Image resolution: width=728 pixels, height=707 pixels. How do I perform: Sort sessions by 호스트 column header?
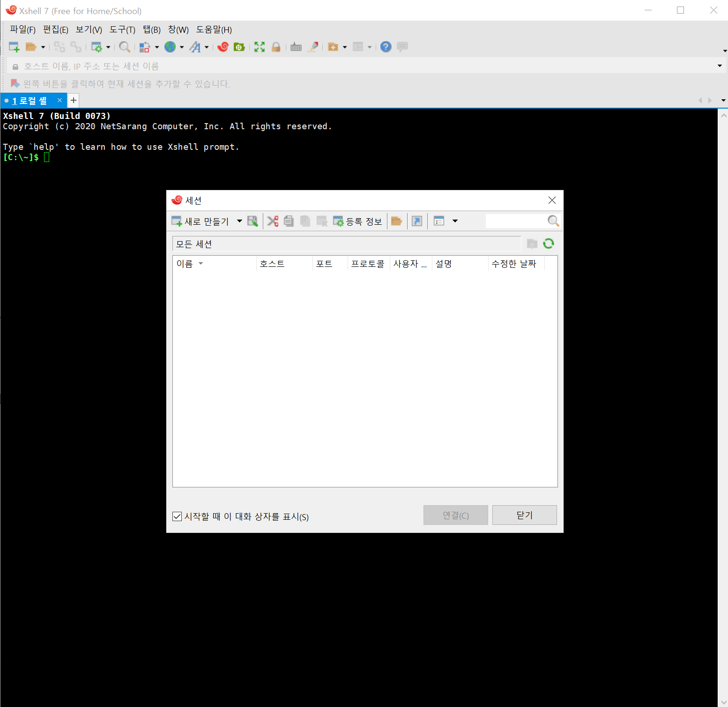click(x=284, y=264)
